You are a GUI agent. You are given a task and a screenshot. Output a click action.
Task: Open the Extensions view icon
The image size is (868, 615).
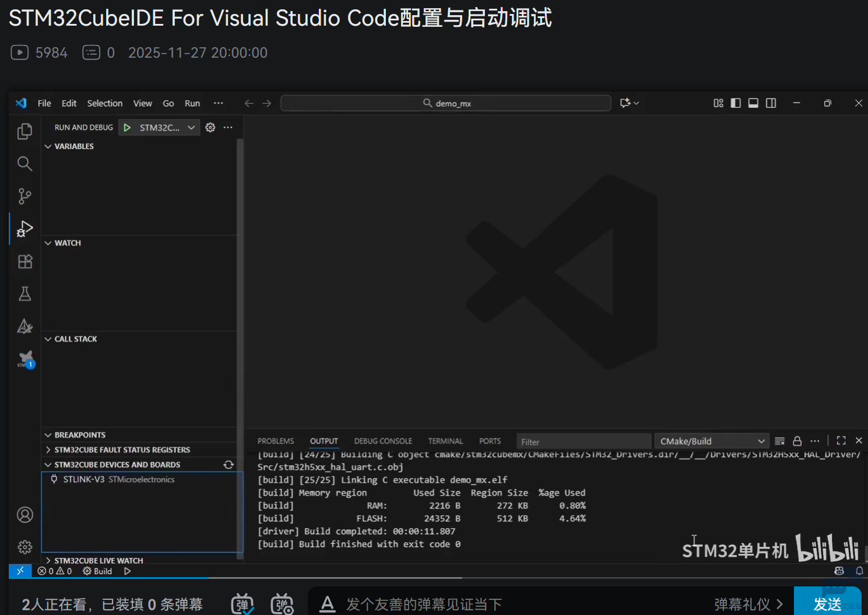(x=25, y=262)
